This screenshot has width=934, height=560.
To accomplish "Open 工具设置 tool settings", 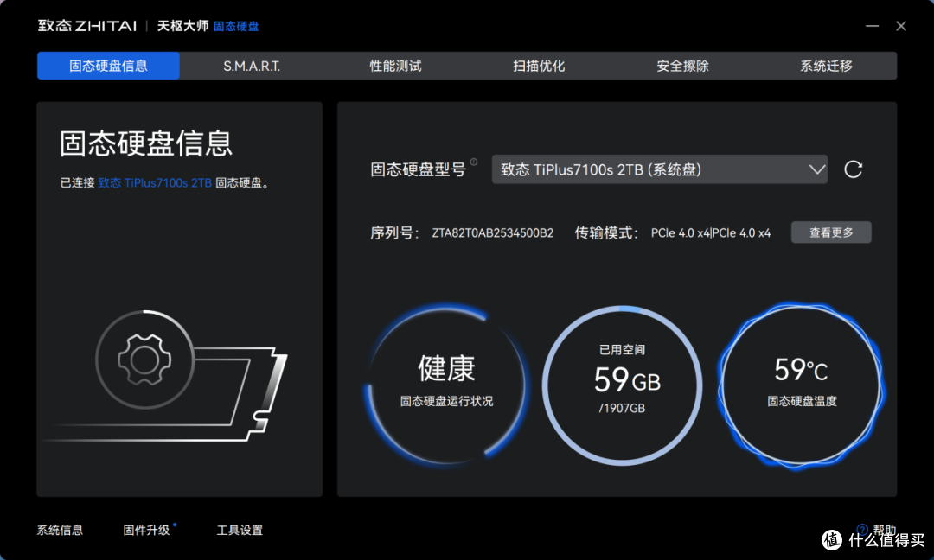I will (x=240, y=531).
